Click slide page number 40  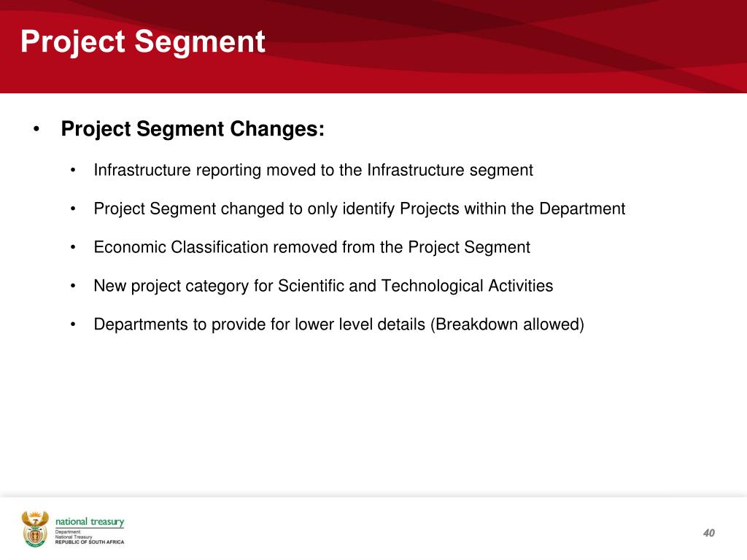(x=709, y=533)
